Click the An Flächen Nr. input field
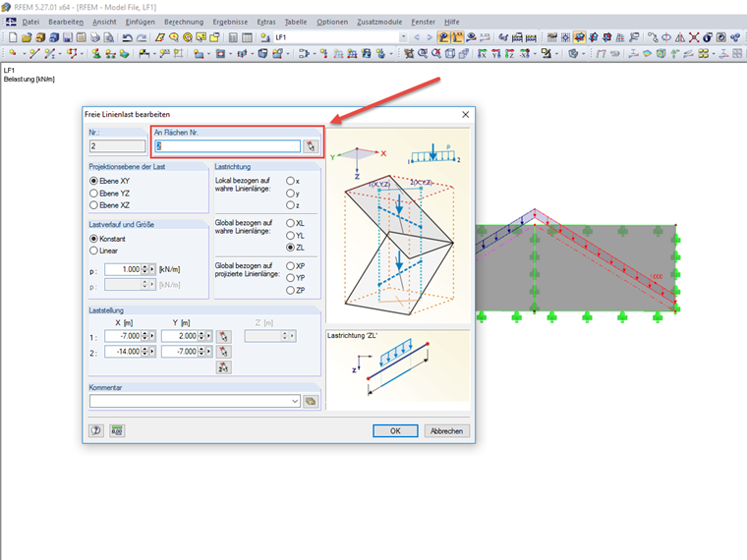Image resolution: width=747 pixels, height=560 pixels. click(x=228, y=146)
